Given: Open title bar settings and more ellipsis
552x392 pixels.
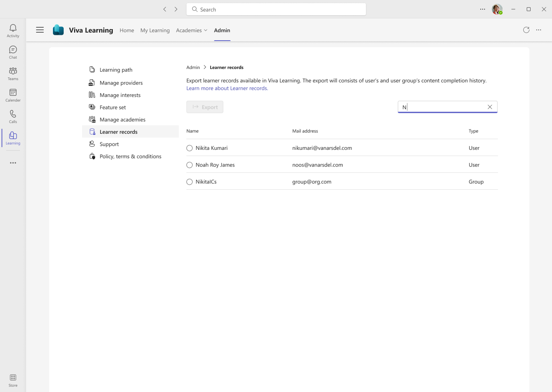Looking at the screenshot, I should pyautogui.click(x=483, y=9).
